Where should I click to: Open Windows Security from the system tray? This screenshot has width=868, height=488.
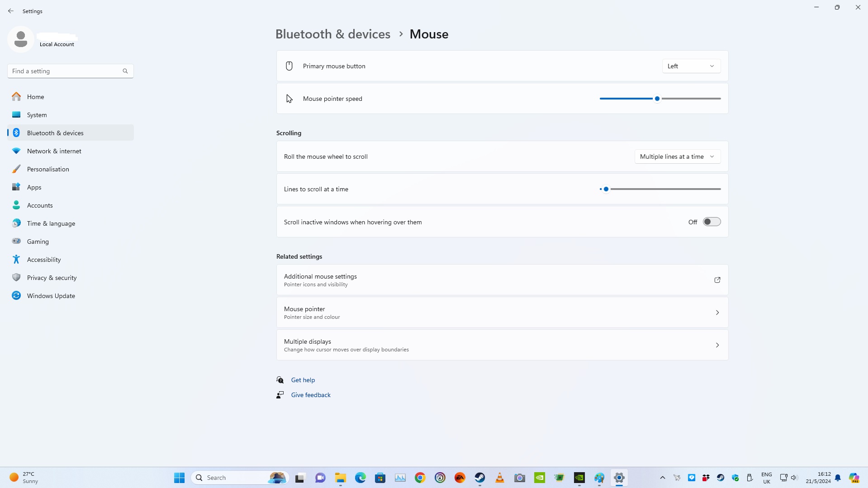(735, 478)
